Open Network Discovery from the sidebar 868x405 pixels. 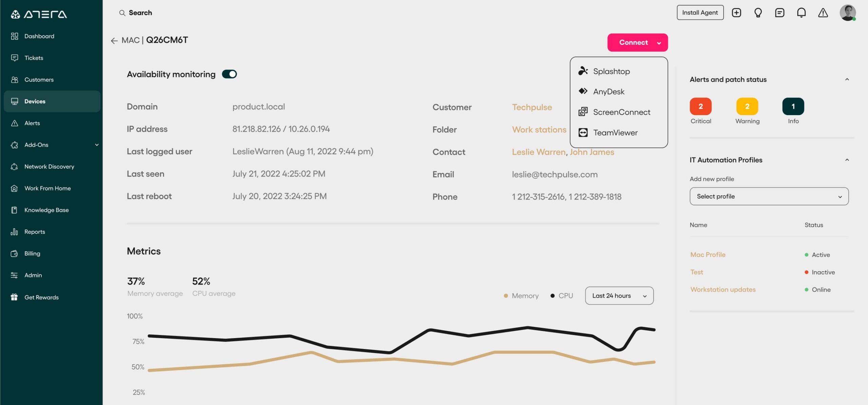49,166
